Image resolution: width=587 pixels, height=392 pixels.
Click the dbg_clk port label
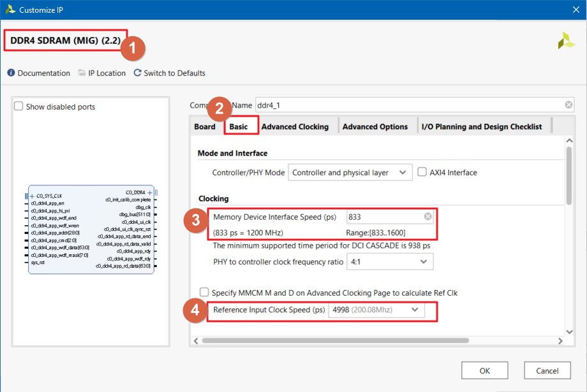click(x=143, y=207)
